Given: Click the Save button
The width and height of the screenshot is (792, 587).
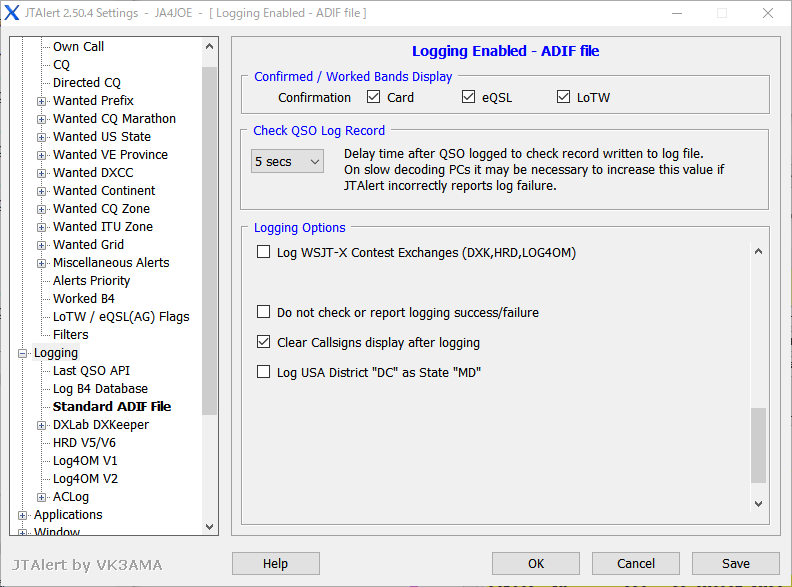Looking at the screenshot, I should coord(735,564).
